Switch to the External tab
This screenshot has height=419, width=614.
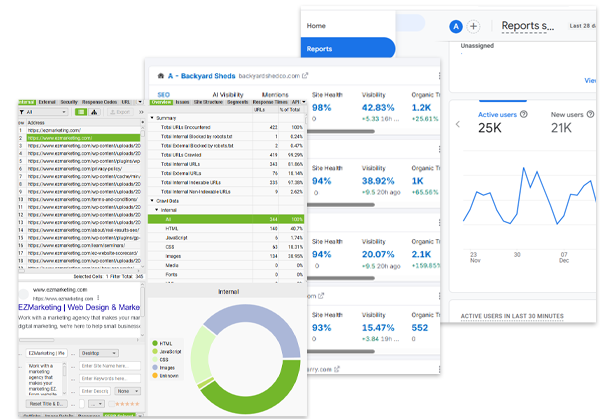tap(47, 102)
